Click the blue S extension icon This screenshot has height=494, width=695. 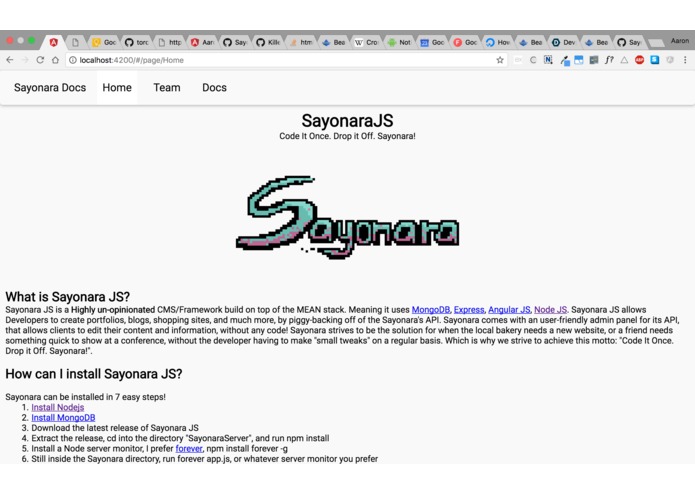click(x=655, y=60)
